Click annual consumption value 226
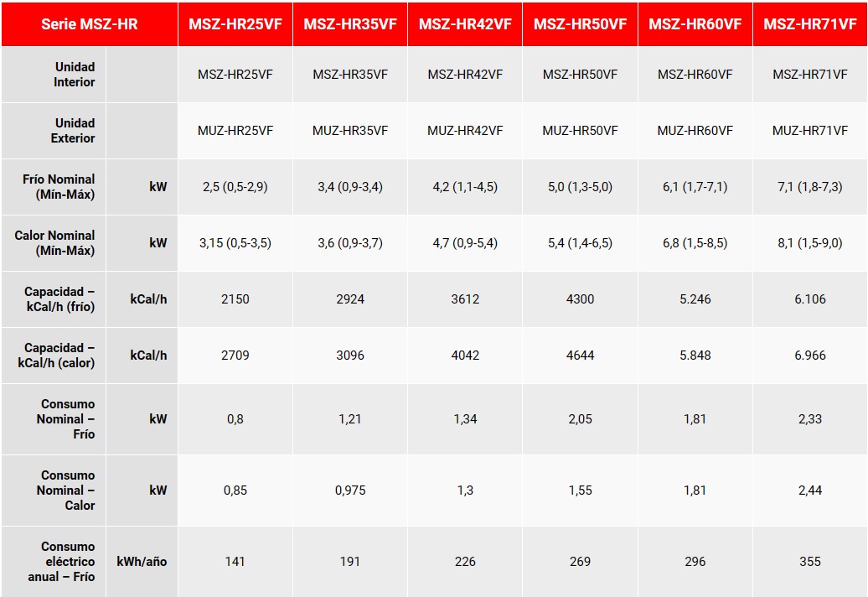 pos(465,562)
